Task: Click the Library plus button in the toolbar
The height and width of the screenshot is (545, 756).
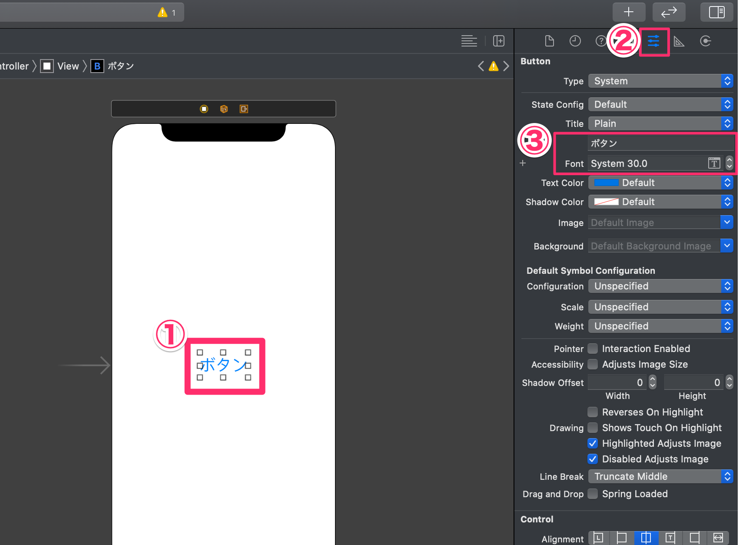Action: 629,12
